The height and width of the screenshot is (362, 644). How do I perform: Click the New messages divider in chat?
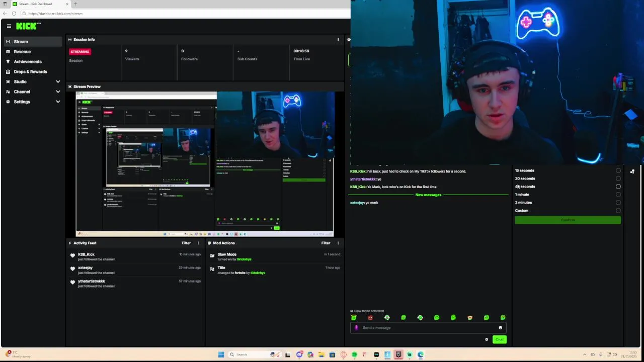click(x=428, y=195)
